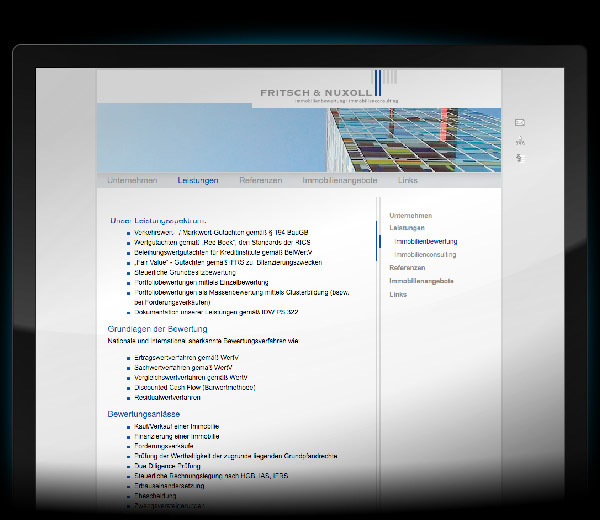Screen dimensions: 600x520
Task: Select Links in the right sidebar menu
Action: click(x=398, y=294)
